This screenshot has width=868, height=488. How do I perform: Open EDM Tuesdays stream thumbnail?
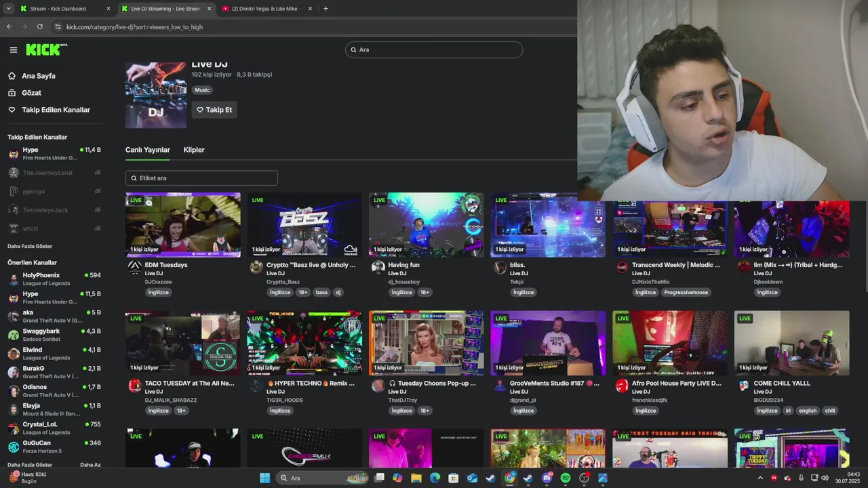(182, 225)
